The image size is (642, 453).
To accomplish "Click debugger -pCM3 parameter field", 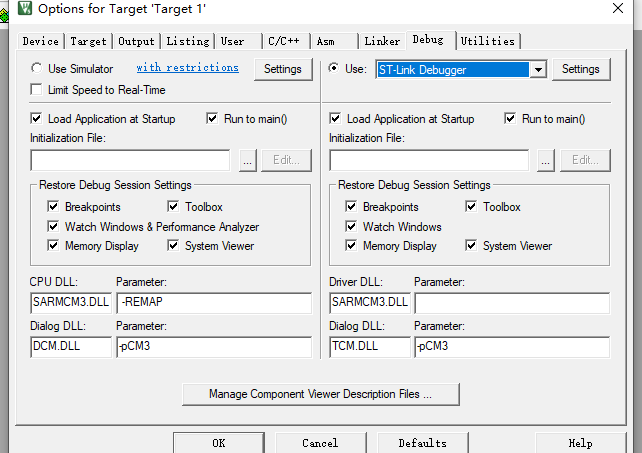I will coord(512,347).
